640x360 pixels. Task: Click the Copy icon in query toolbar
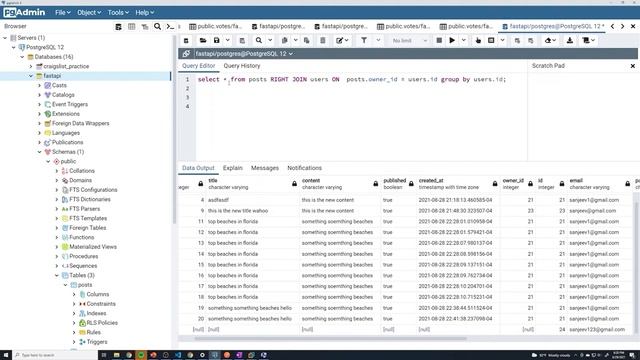284,40
